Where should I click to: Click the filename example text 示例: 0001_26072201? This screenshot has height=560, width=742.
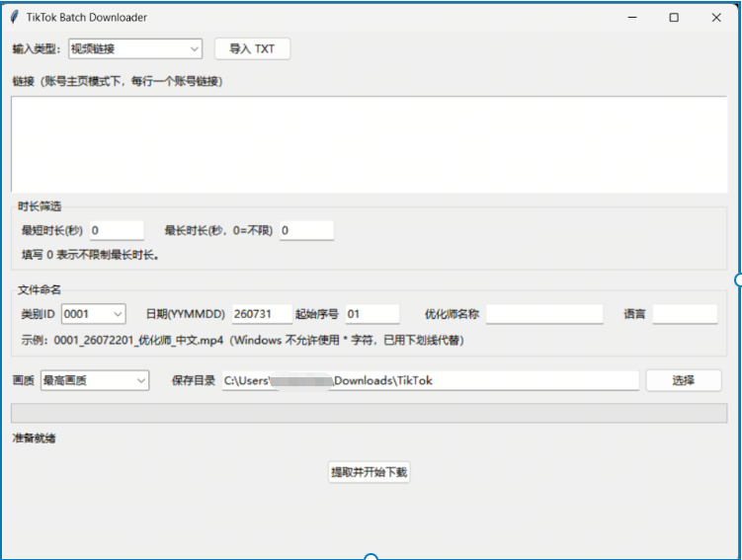242,340
